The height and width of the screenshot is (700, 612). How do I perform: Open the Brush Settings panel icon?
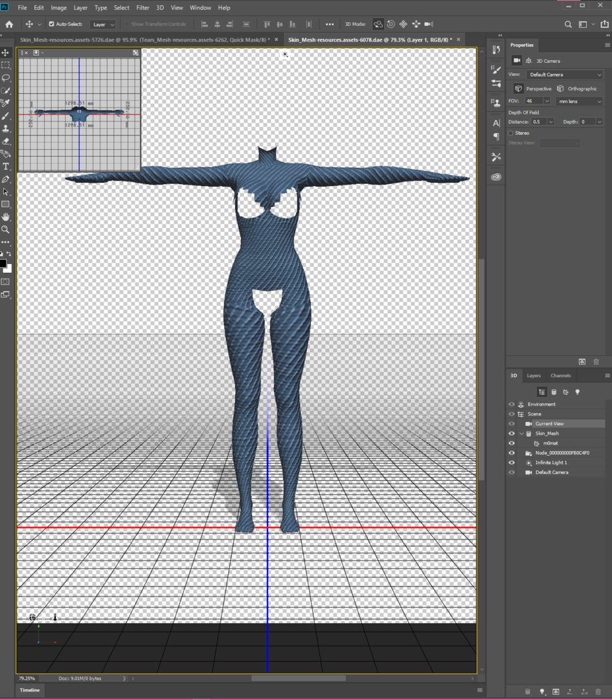(x=496, y=69)
